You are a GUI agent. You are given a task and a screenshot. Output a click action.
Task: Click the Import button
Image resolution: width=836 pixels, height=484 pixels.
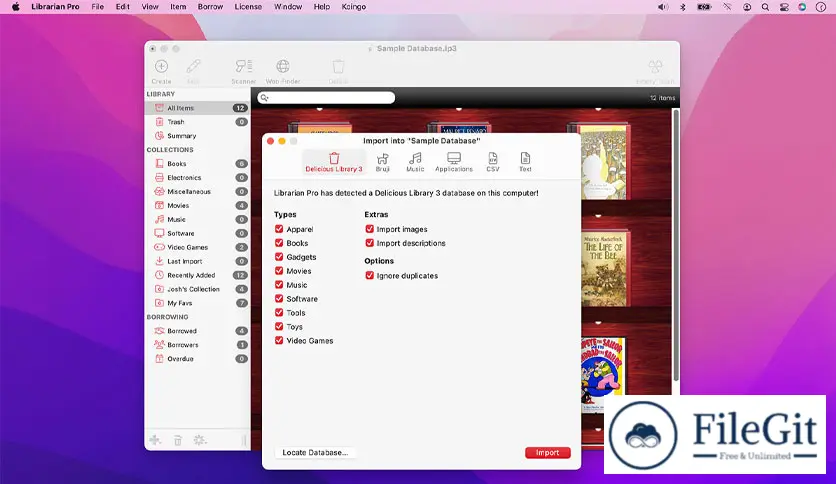pyautogui.click(x=548, y=453)
